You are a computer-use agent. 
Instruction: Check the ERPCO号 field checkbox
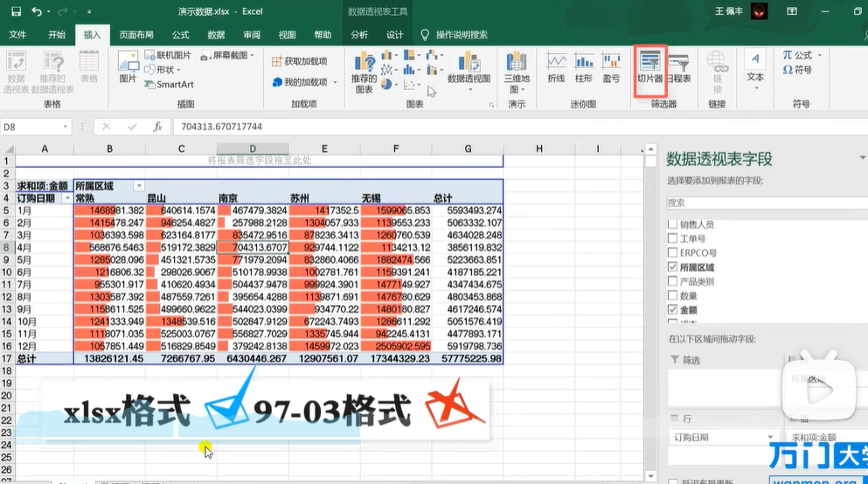pos(672,252)
